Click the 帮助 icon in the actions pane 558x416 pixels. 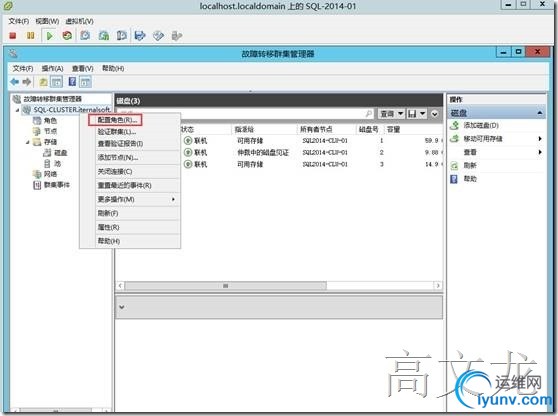454,179
